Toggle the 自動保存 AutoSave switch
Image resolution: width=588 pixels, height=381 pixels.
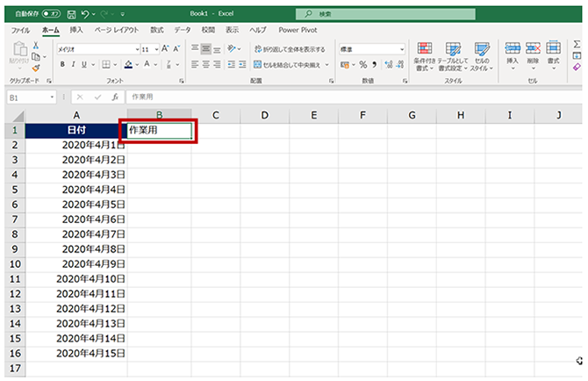[50, 14]
